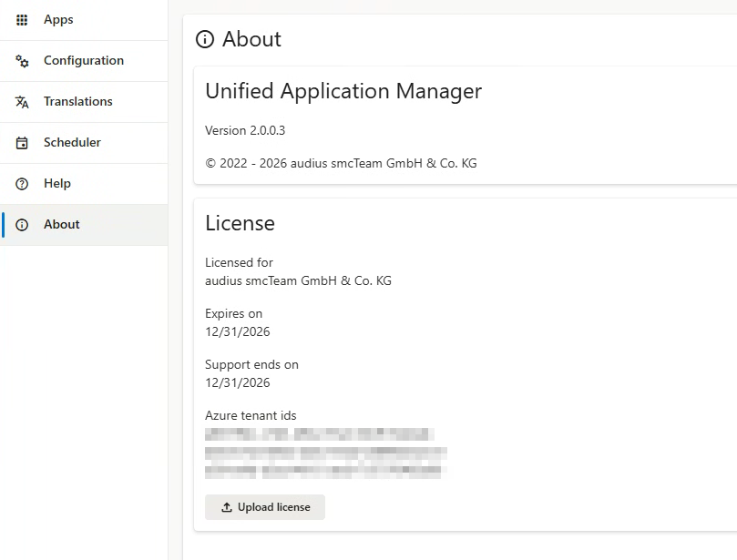Go to the Configuration section
The image size is (737, 560).
pos(84,61)
